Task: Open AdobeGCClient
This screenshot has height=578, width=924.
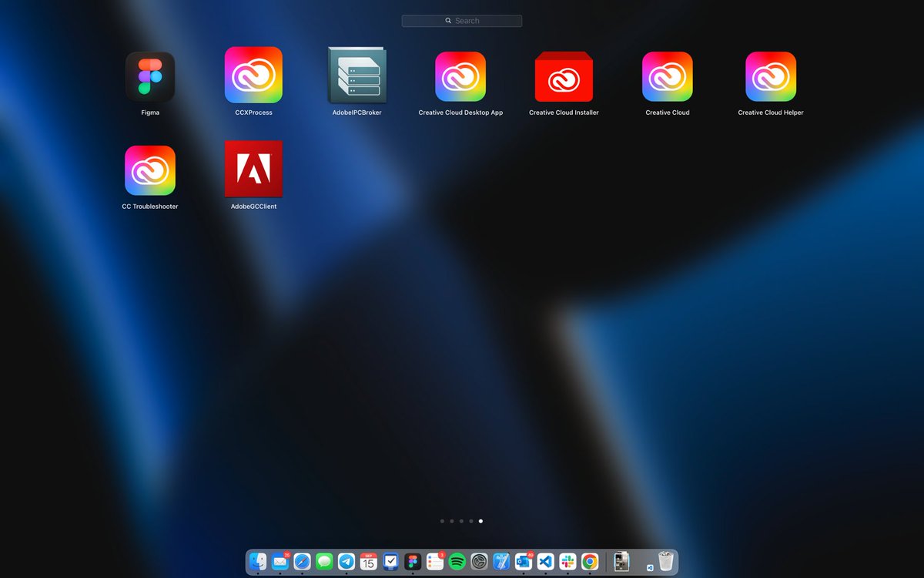Action: tap(253, 170)
